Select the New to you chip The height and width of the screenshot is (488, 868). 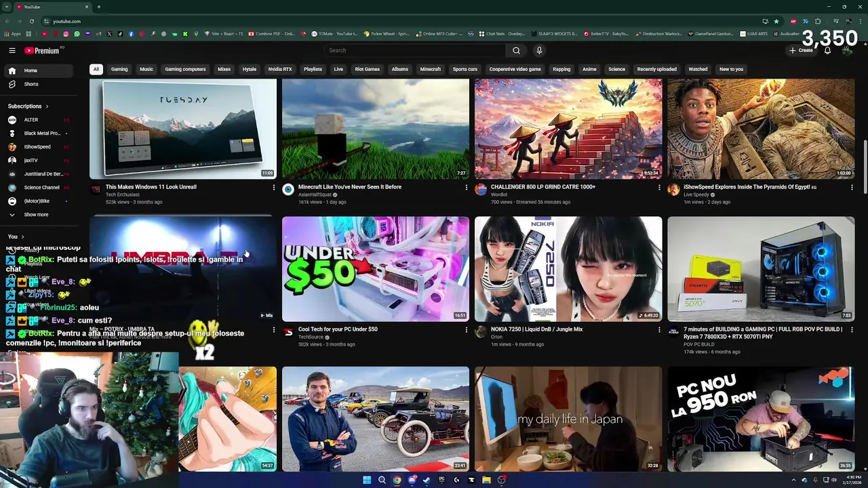pyautogui.click(x=731, y=69)
